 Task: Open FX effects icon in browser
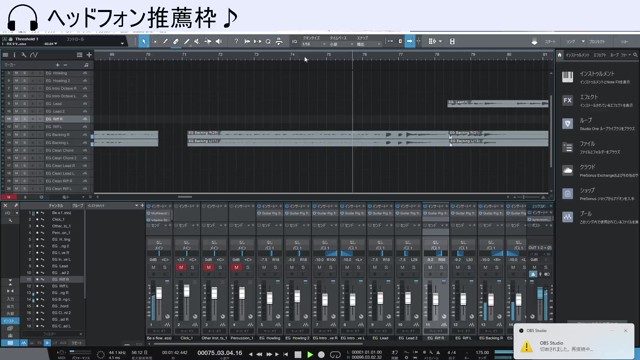point(567,100)
